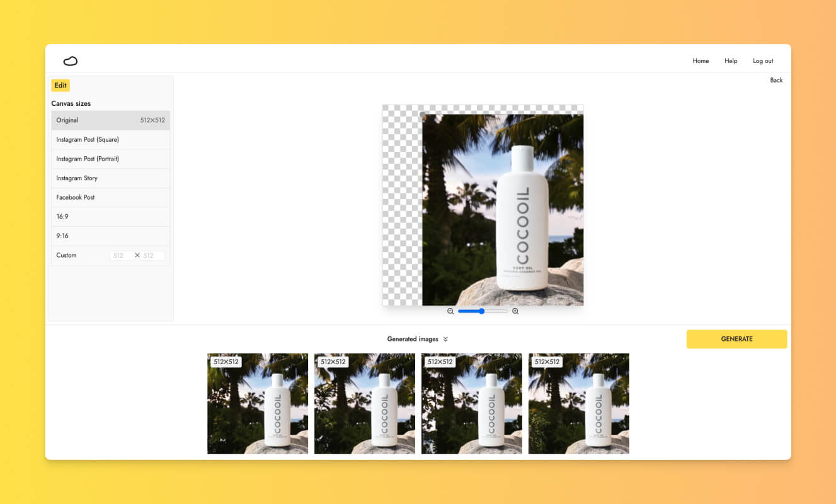Select the 9:16 canvas size

111,236
